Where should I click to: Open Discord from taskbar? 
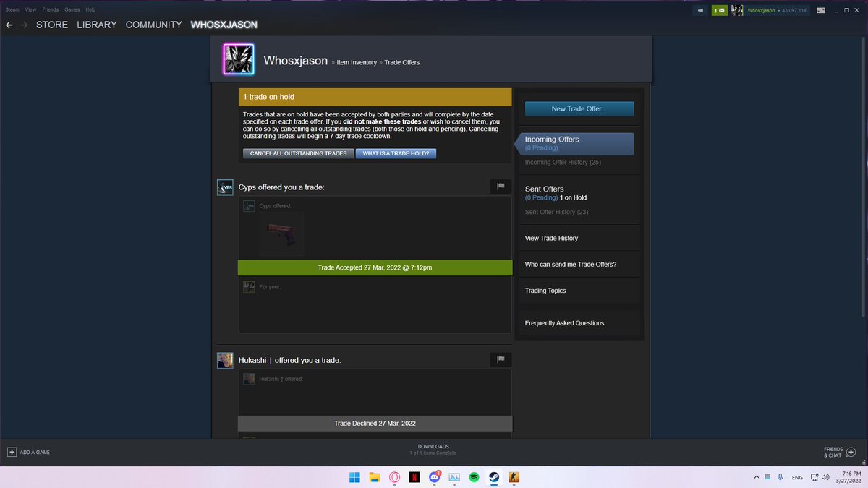[434, 477]
